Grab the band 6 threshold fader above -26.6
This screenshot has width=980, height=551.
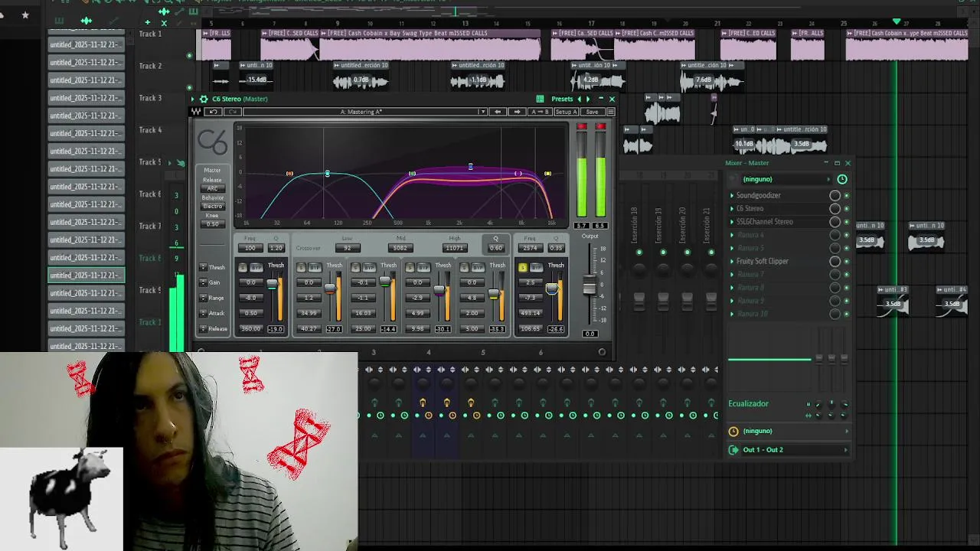552,289
